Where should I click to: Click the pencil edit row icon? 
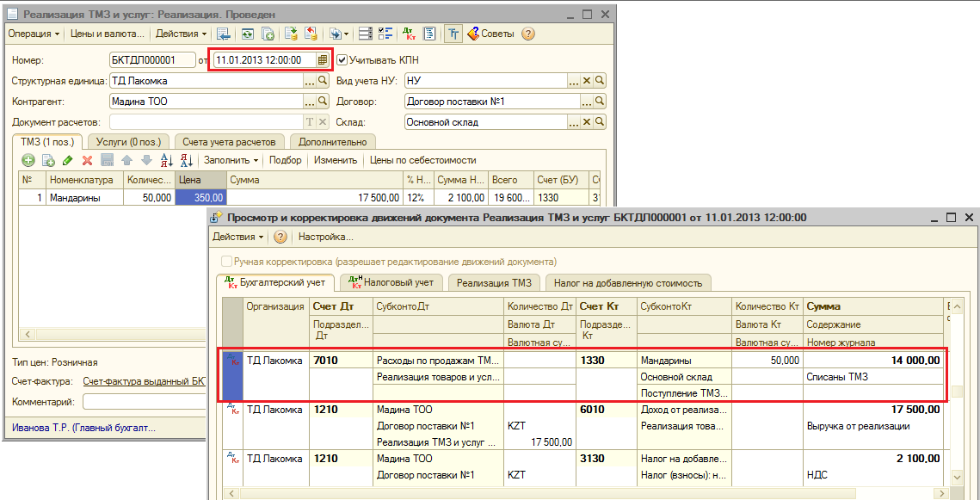(68, 160)
